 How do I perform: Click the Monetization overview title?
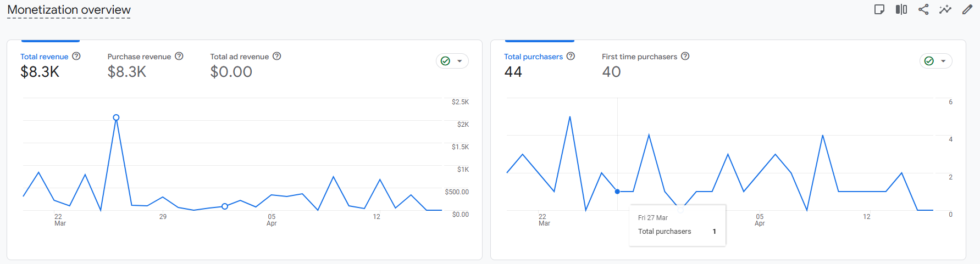(x=69, y=10)
